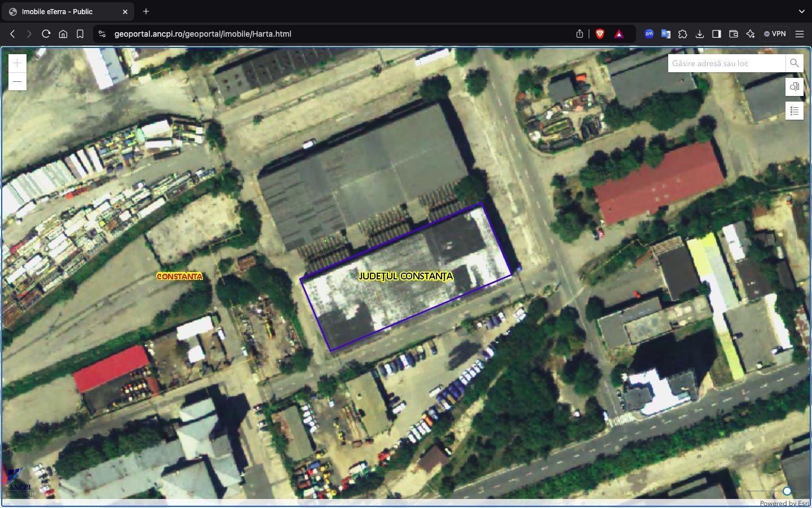Zoom in on the map with plus button
Viewport: 812px width, 508px height.
point(17,63)
